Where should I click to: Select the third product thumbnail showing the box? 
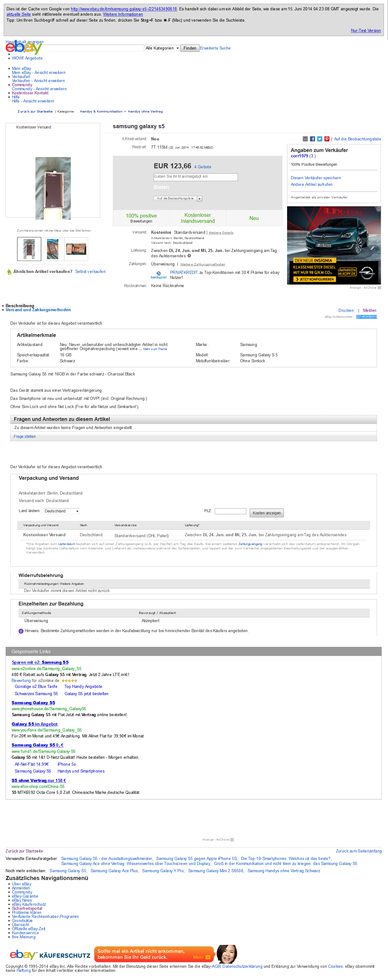[x=76, y=249]
